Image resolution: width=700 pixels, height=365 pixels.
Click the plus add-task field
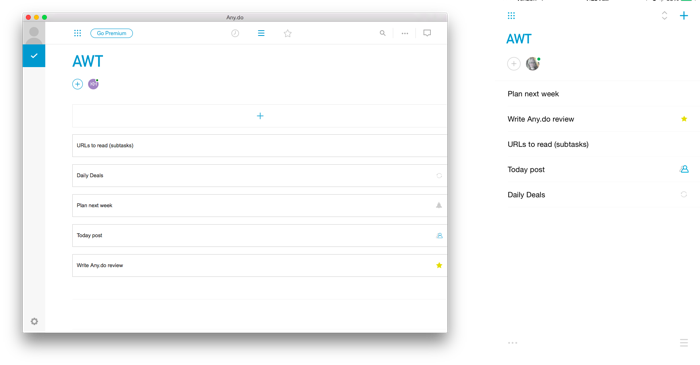pyautogui.click(x=260, y=116)
